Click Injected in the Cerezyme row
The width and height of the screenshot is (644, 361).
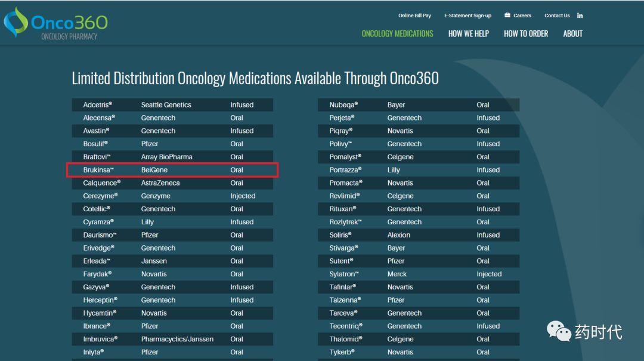click(x=243, y=196)
